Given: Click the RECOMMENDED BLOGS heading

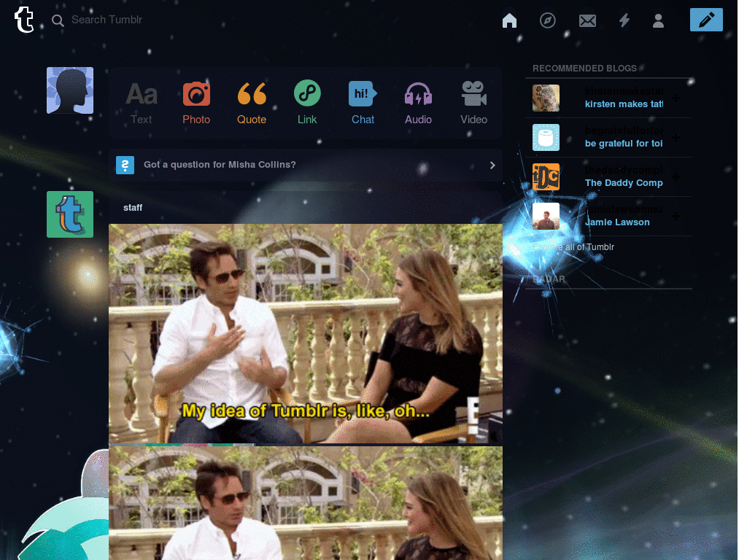Looking at the screenshot, I should [584, 68].
